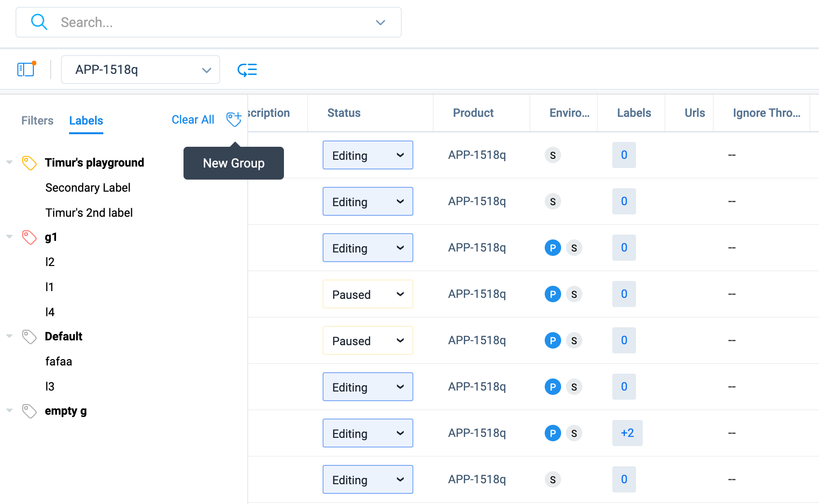Select the Labels tab
Screen dimensions: 819x504
click(x=86, y=121)
